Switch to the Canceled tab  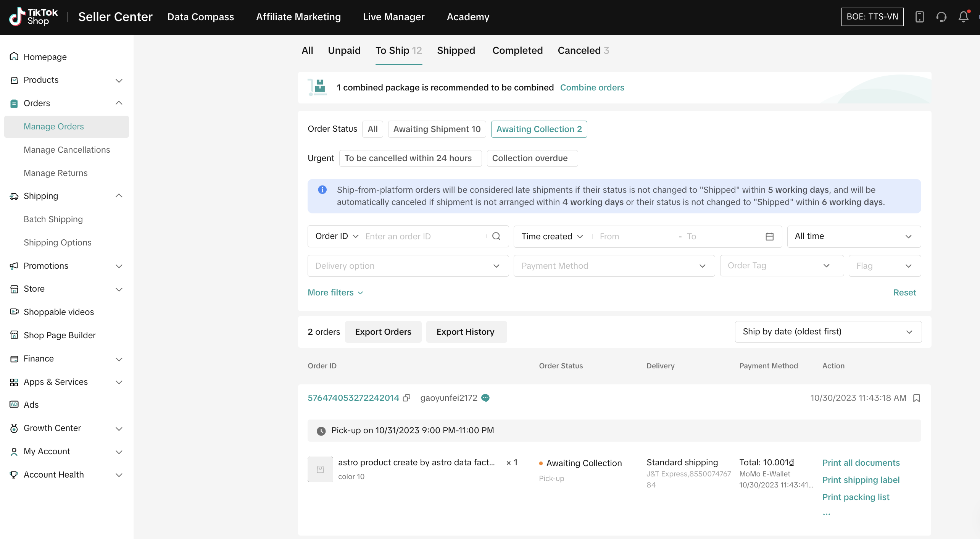(x=583, y=51)
